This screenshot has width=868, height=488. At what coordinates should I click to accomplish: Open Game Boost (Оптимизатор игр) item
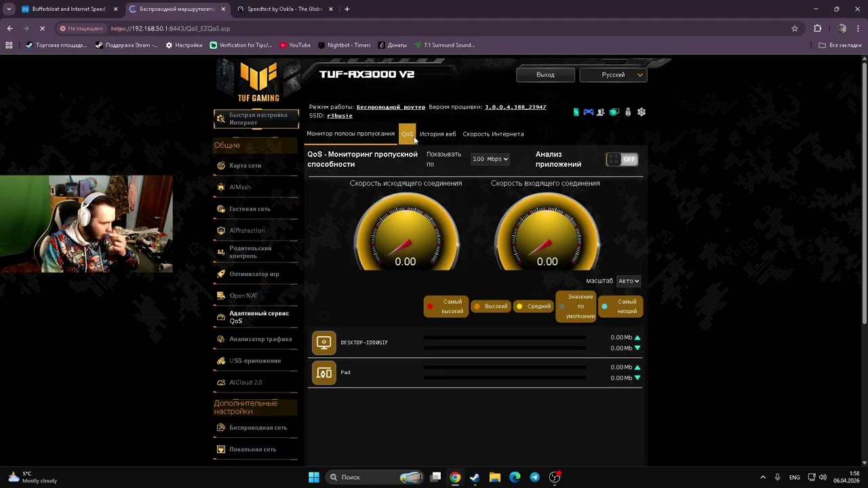point(256,274)
